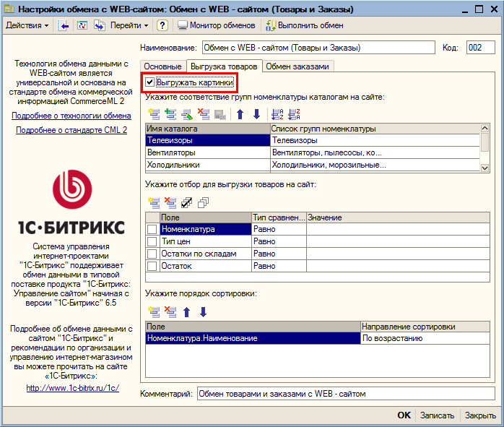
Task: Run Выполнить обмен
Action: point(305,25)
